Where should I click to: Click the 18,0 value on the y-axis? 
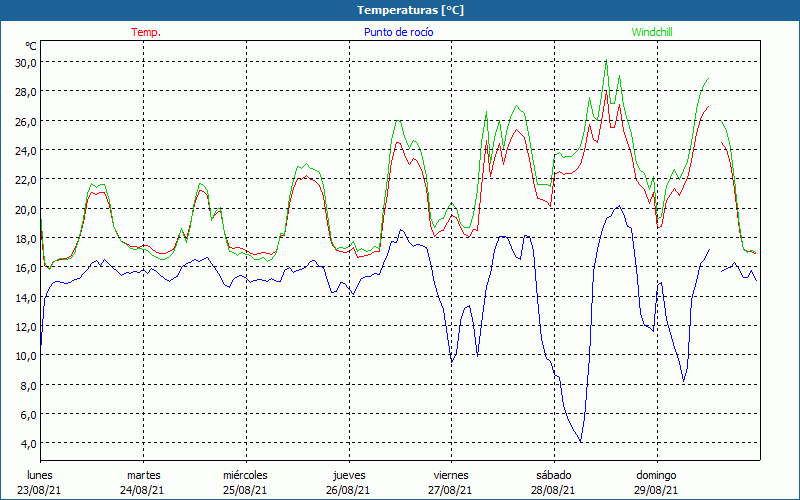point(26,238)
